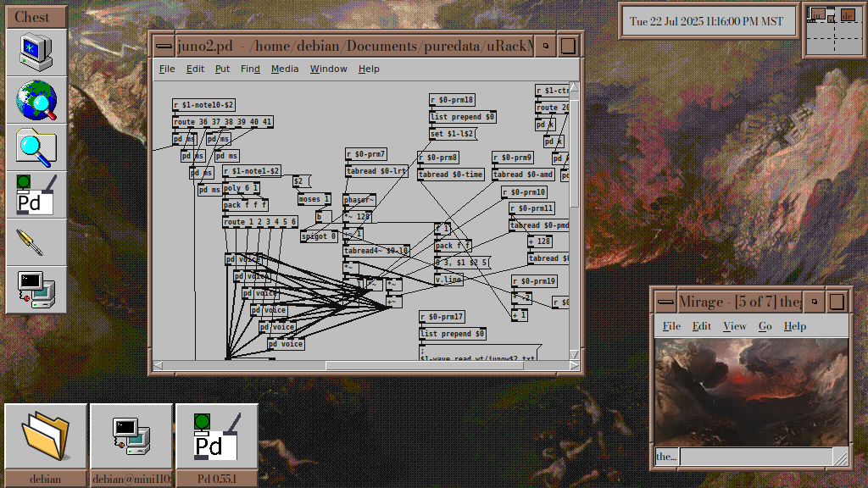Select the 'r $0-prm19' object
The width and height of the screenshot is (868, 488).
click(534, 281)
